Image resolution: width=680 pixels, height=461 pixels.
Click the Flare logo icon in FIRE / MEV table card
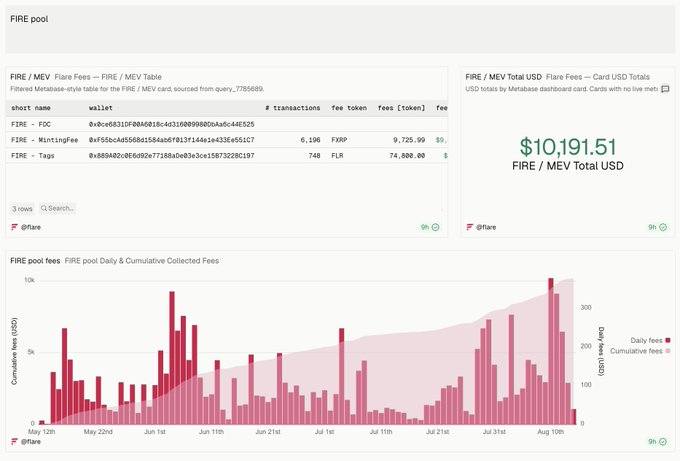[x=14, y=227]
